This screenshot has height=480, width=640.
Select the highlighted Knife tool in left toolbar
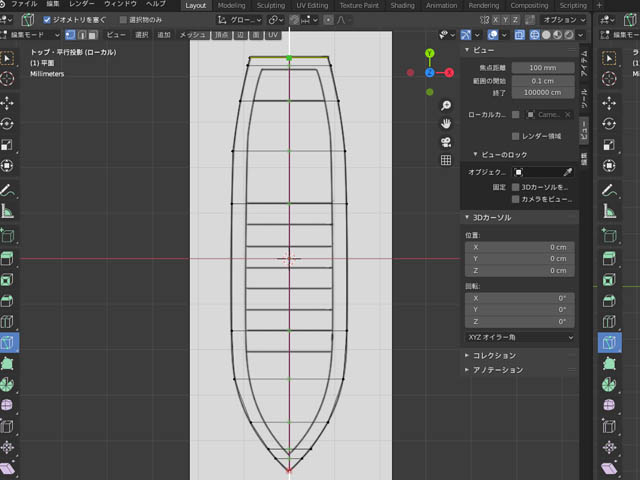tap(8, 342)
